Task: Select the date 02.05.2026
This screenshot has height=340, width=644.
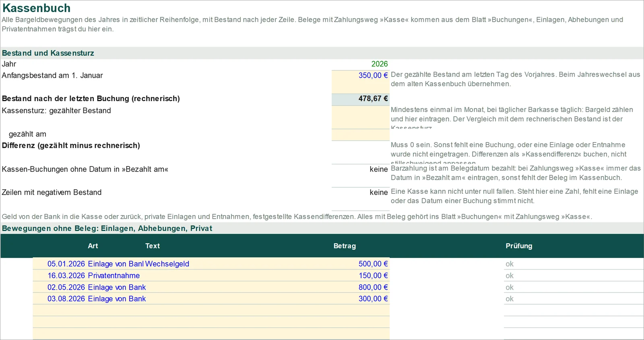Action: 66,287
